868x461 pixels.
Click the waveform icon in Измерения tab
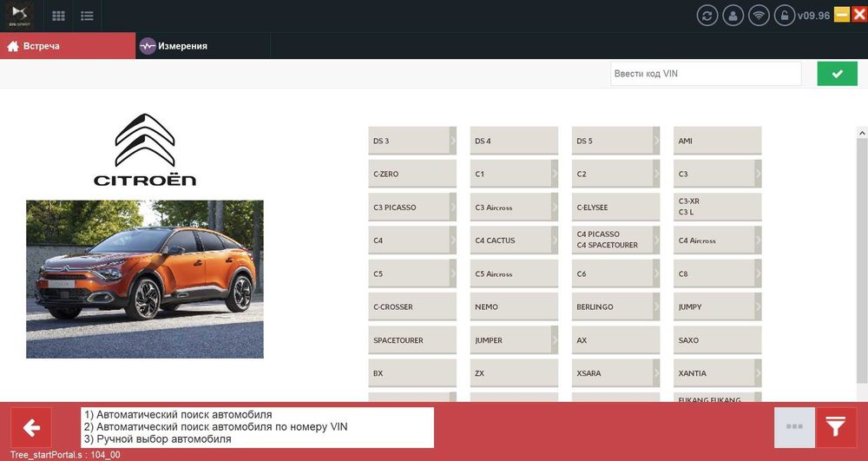tap(148, 46)
